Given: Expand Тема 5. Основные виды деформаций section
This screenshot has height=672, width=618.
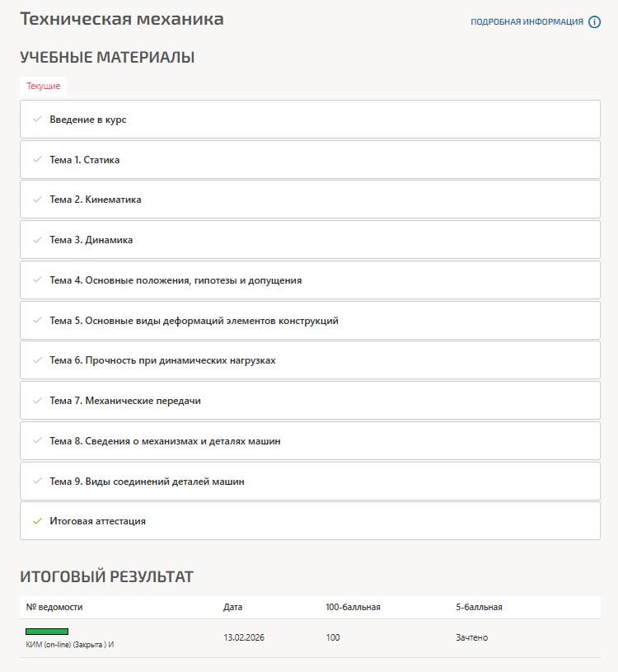Looking at the screenshot, I should [194, 321].
